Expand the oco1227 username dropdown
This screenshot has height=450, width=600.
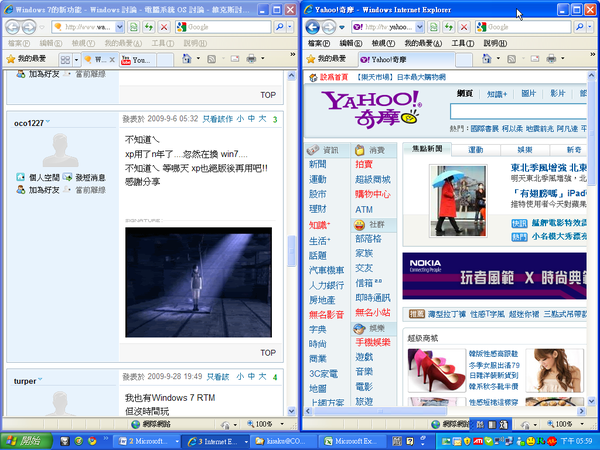48,122
